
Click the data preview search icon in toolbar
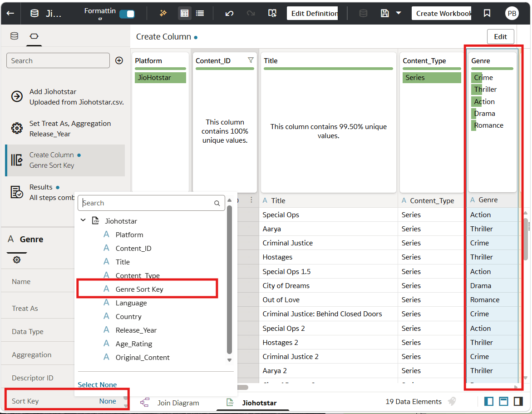[272, 13]
